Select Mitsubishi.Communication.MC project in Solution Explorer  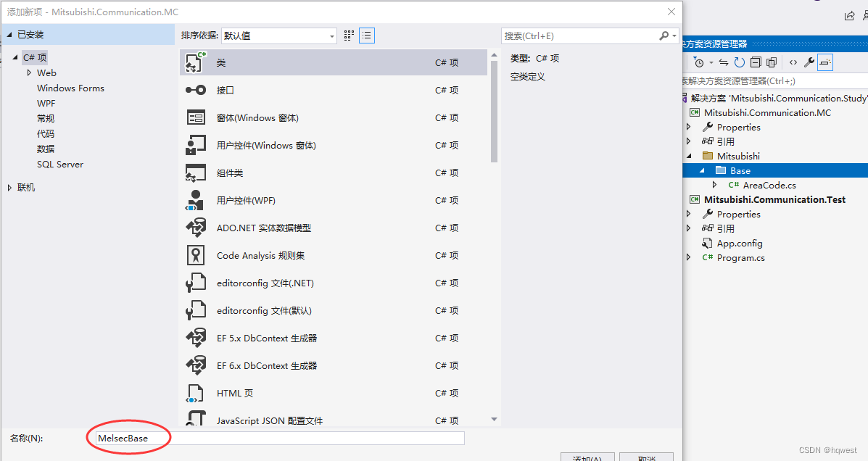point(767,112)
